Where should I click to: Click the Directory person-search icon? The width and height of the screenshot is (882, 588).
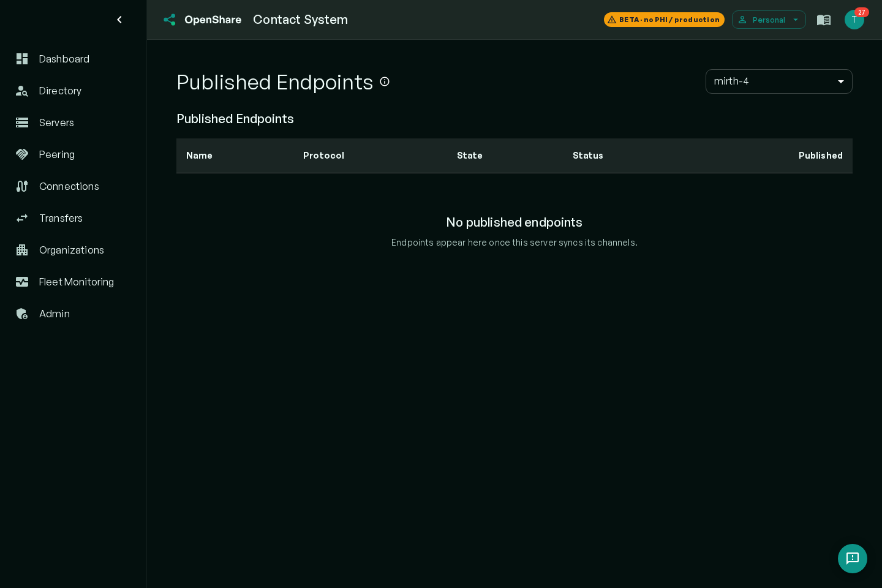pos(22,91)
